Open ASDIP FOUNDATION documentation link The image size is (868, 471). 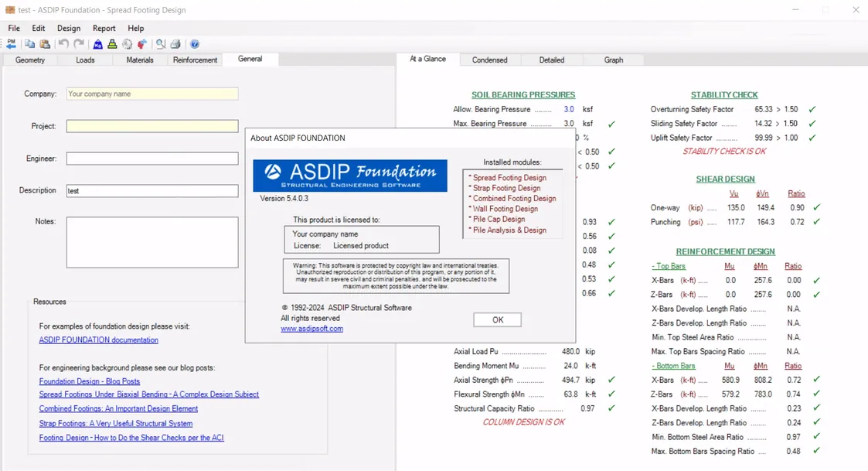tap(98, 340)
